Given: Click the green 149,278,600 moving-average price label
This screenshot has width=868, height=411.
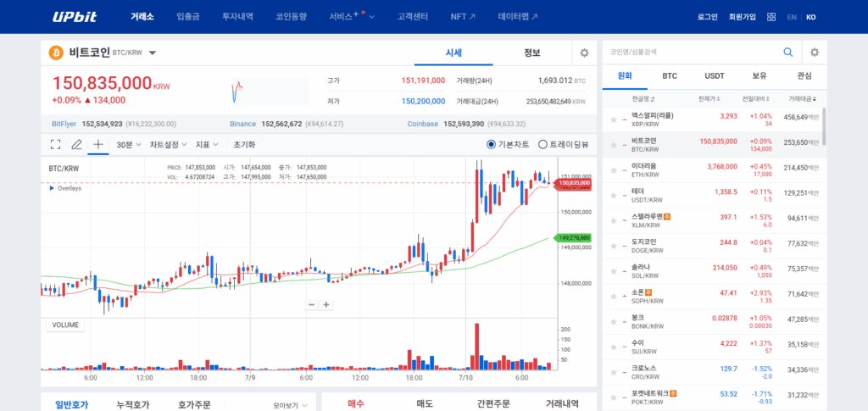Looking at the screenshot, I should point(575,238).
